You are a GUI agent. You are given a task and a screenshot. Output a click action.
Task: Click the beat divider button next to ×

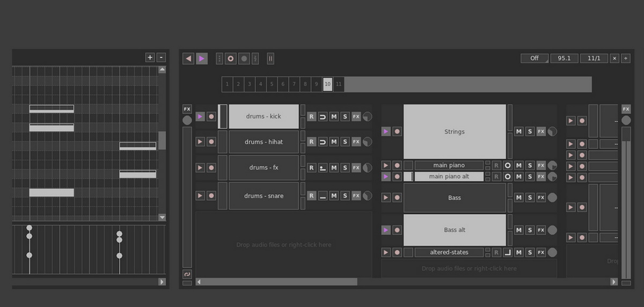pos(626,58)
